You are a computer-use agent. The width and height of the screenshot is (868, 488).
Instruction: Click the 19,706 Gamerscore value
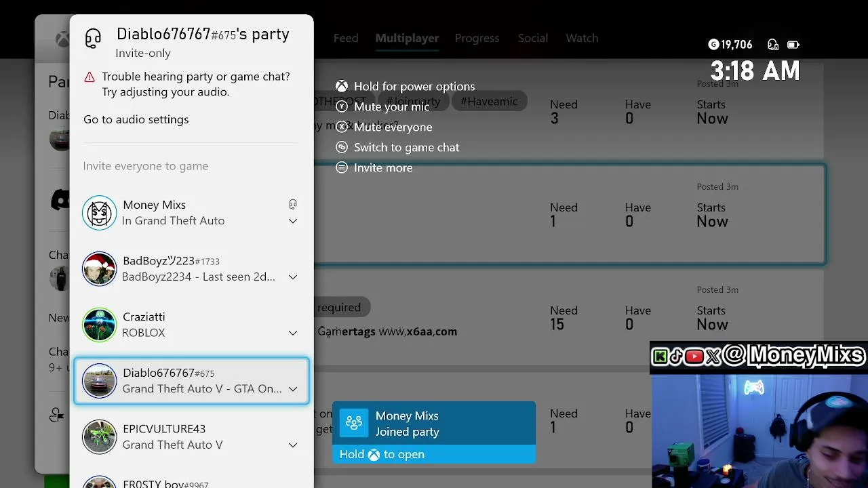tap(736, 45)
